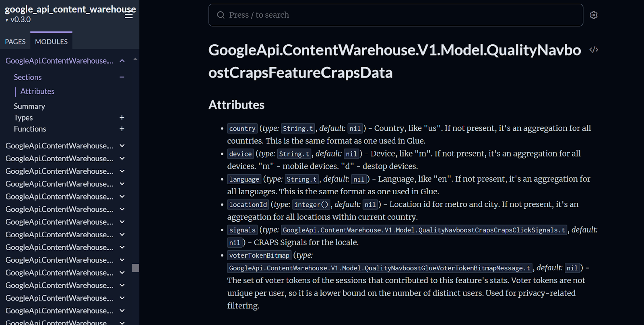
Task: Collapse the currently expanded module chevron
Action: 122,61
